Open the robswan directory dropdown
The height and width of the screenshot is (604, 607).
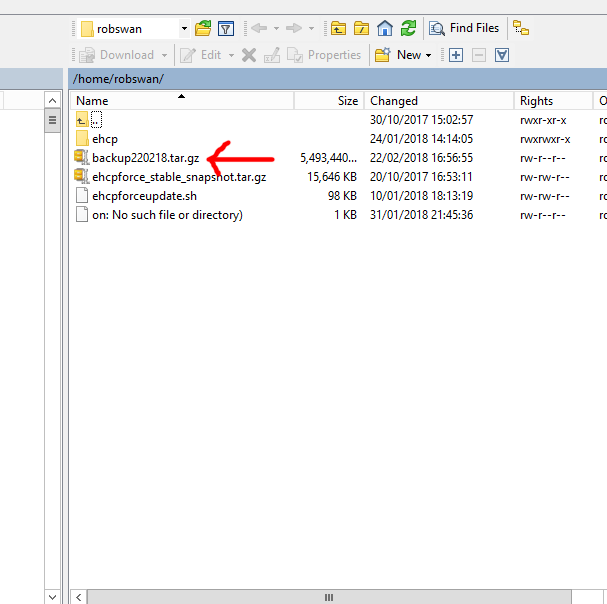[x=184, y=28]
